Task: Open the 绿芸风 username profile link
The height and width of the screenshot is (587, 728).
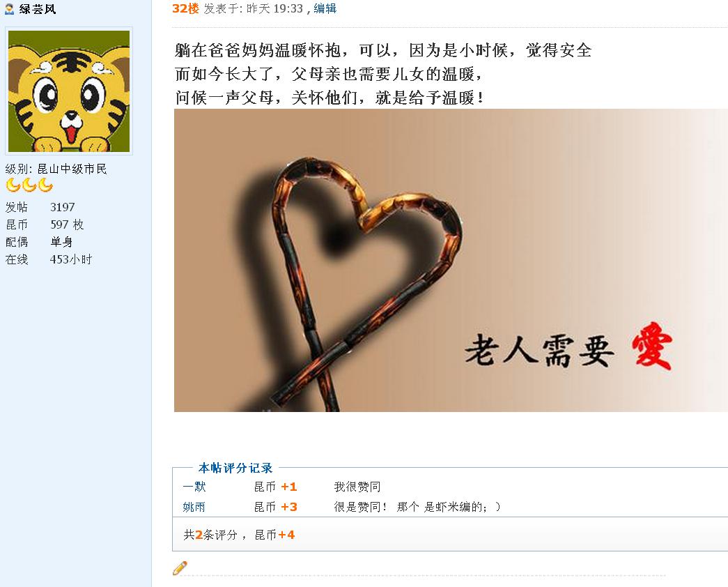Action: point(38,9)
